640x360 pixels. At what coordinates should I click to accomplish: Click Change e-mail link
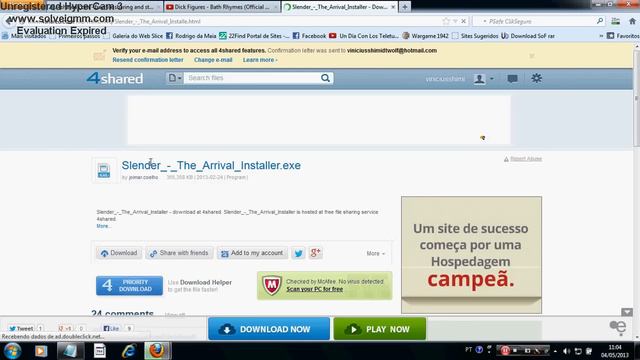(213, 60)
